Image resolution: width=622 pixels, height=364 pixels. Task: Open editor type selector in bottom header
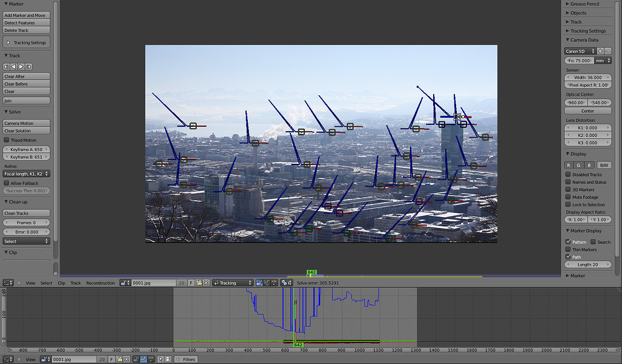click(8, 359)
